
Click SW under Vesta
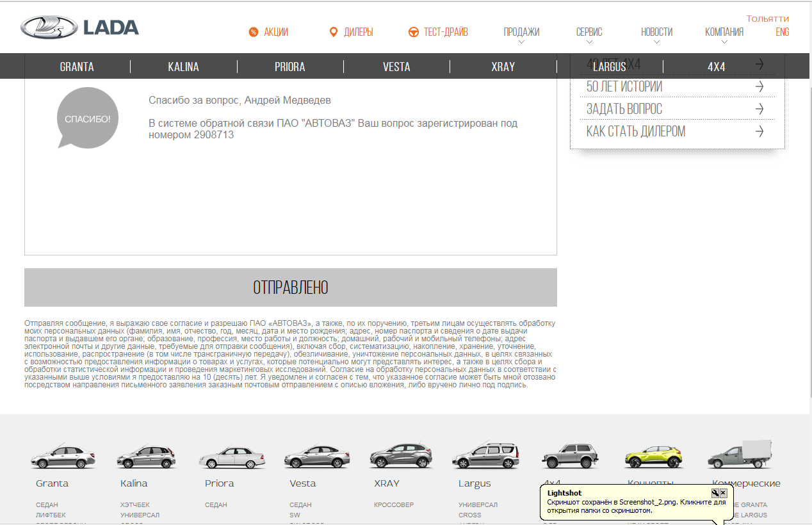click(x=295, y=515)
